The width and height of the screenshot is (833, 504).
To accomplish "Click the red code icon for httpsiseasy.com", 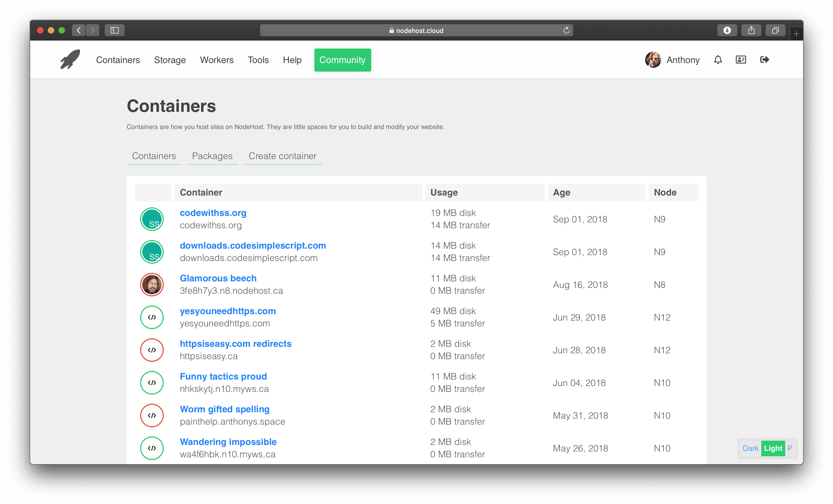I will [x=152, y=350].
